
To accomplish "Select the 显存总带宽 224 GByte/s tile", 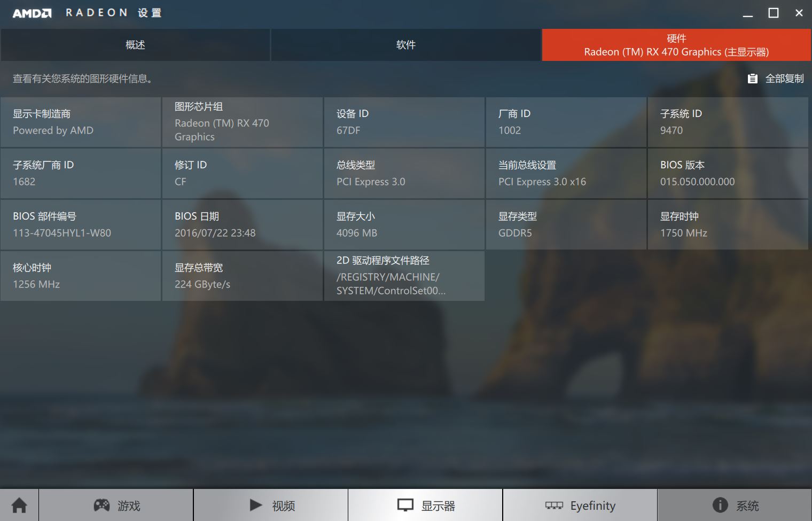I will click(x=243, y=276).
